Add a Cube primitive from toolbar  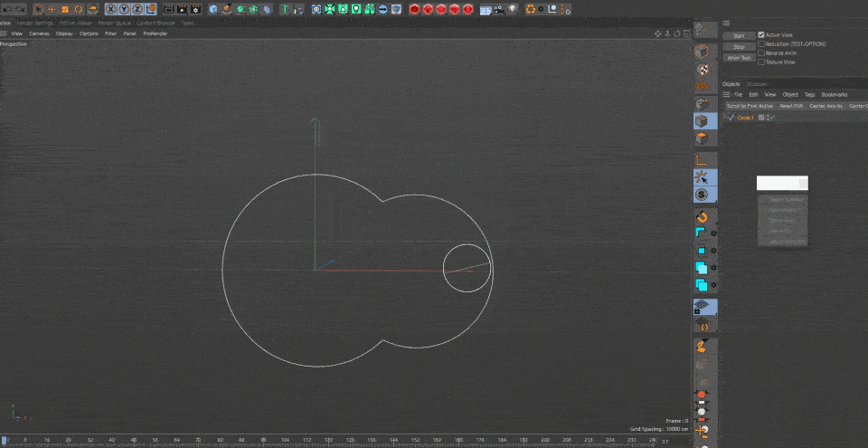coord(213,9)
